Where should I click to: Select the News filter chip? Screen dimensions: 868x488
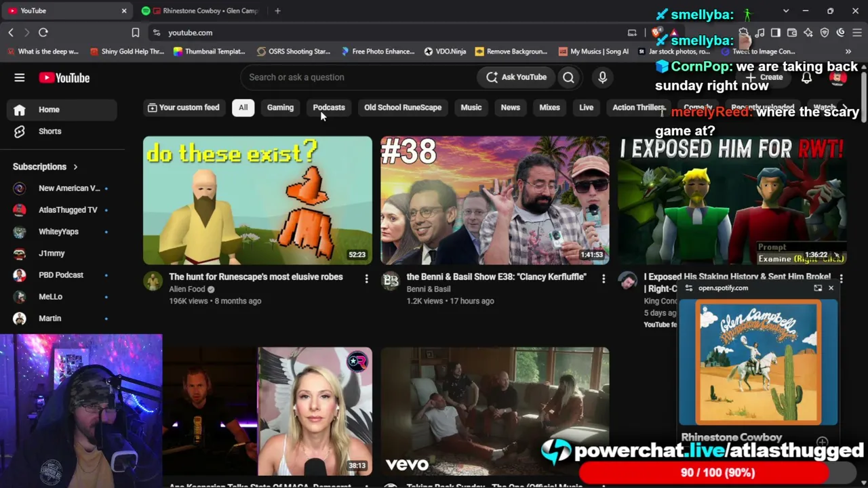pyautogui.click(x=511, y=108)
